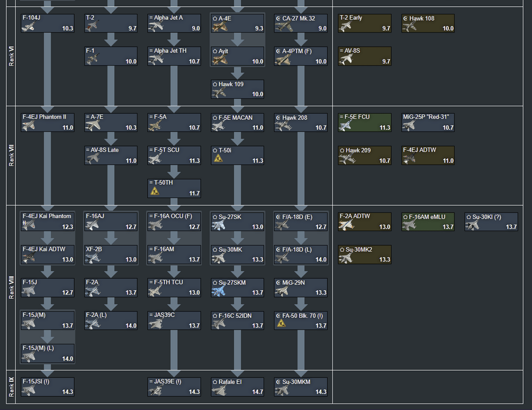Open the F-16AM eMLU green card

428,222
